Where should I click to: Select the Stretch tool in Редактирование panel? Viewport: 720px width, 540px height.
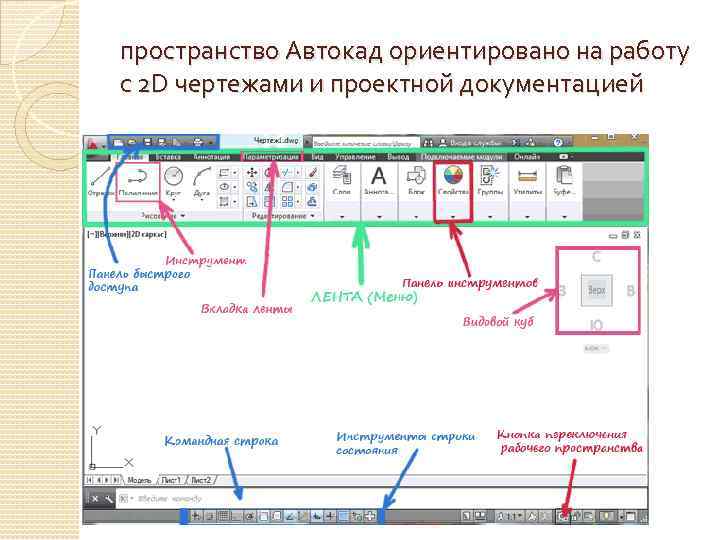pos(252,201)
